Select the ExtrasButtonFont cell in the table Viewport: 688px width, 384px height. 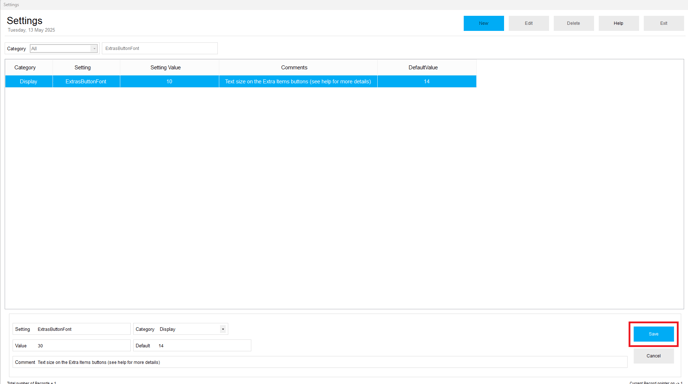pyautogui.click(x=86, y=82)
